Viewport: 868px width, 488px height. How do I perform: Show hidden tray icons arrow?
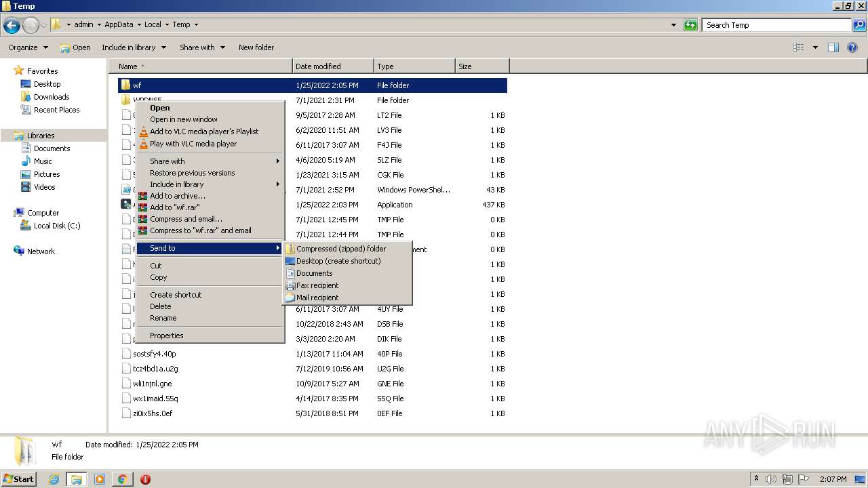(756, 479)
